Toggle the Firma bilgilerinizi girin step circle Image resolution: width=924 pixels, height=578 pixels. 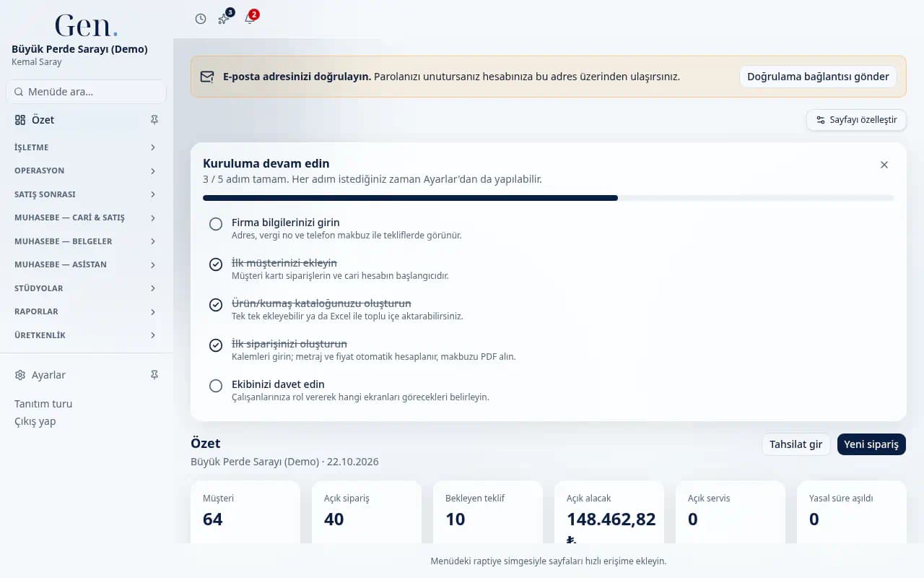coord(216,224)
